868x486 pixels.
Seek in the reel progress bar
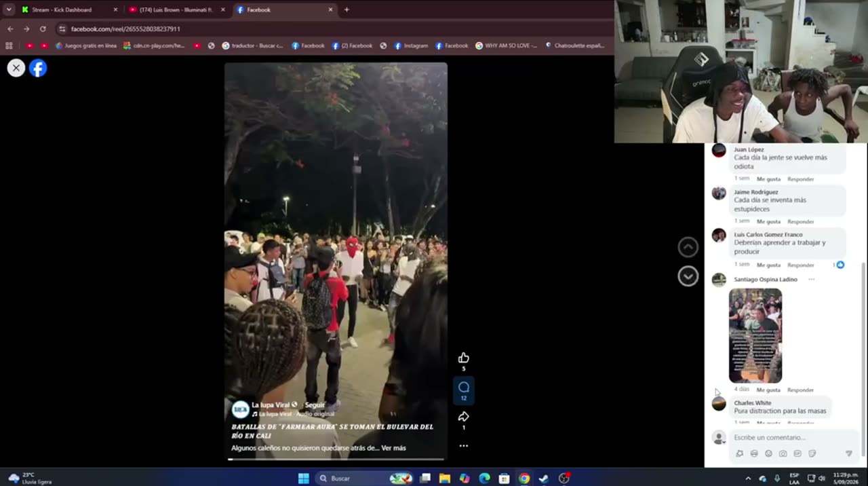click(336, 460)
